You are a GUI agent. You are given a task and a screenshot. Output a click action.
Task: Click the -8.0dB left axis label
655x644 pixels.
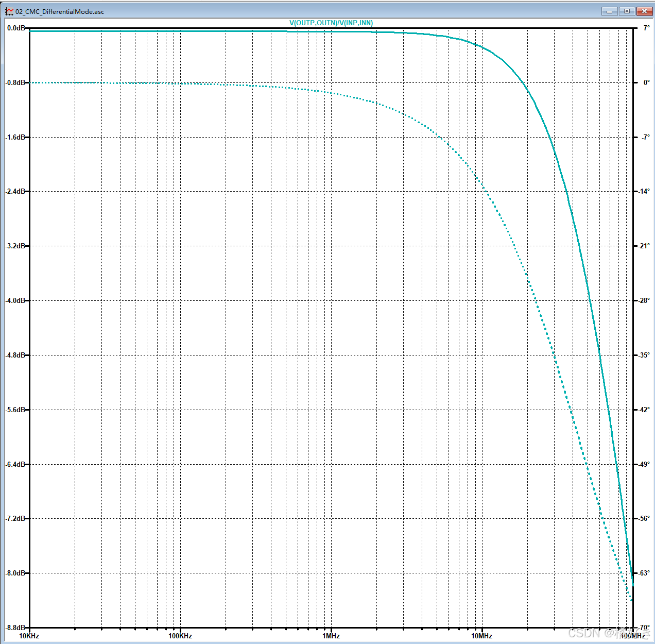15,573
